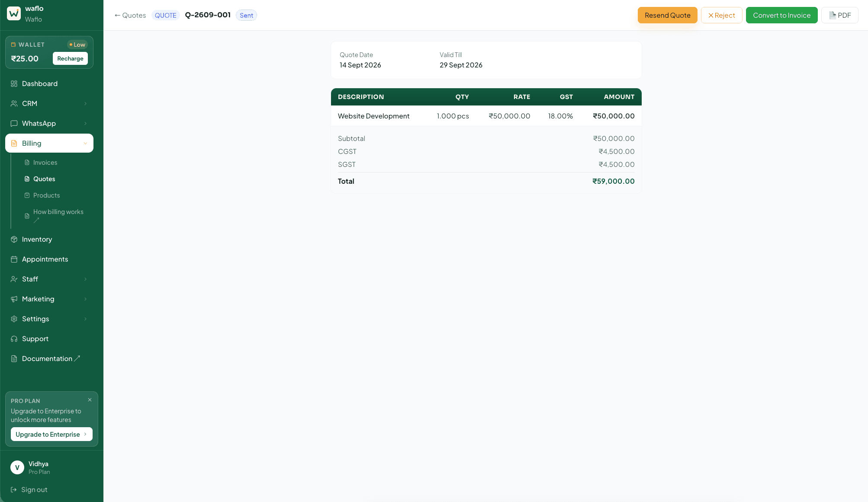Click the Products box icon
868x502 pixels.
[x=27, y=195]
